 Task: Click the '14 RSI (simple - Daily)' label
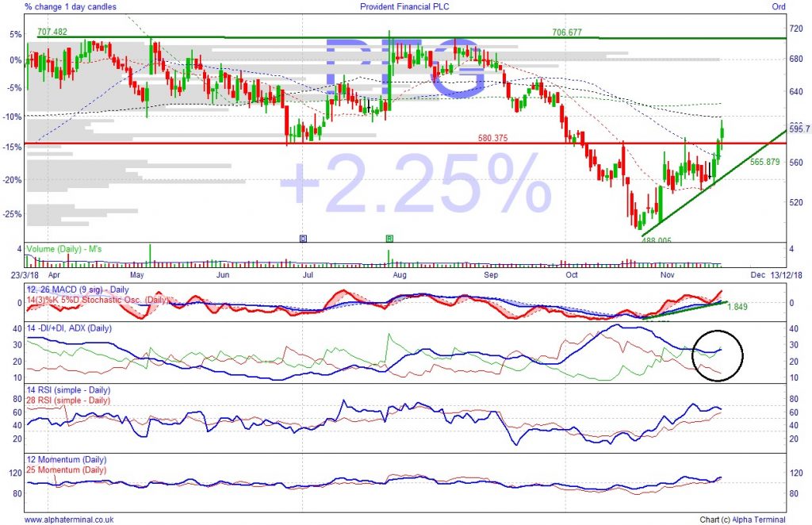click(68, 390)
